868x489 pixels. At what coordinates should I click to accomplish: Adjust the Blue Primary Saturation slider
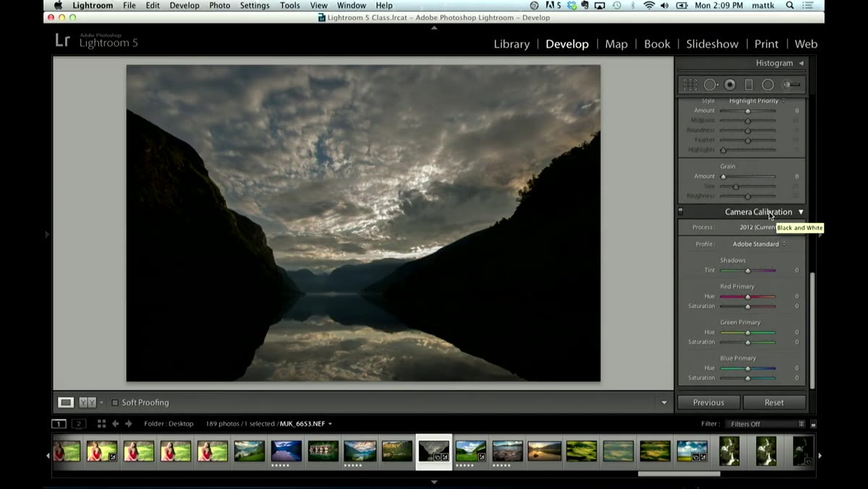click(747, 378)
